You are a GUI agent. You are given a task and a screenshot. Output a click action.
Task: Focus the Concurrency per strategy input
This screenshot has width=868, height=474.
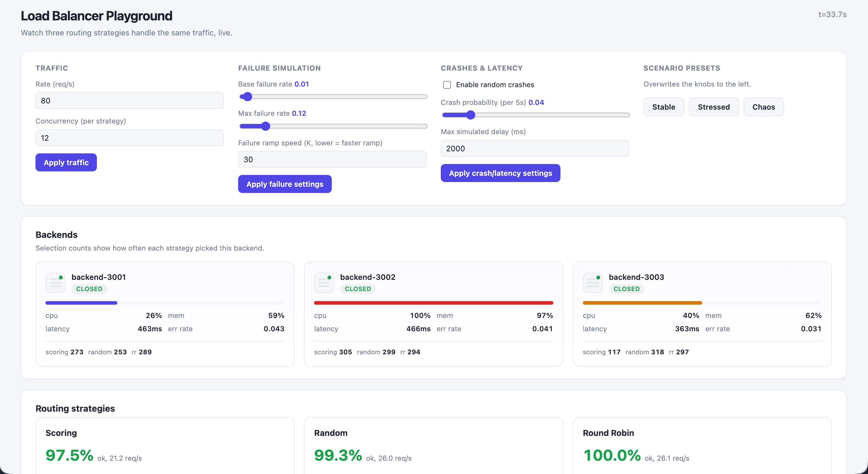(129, 138)
